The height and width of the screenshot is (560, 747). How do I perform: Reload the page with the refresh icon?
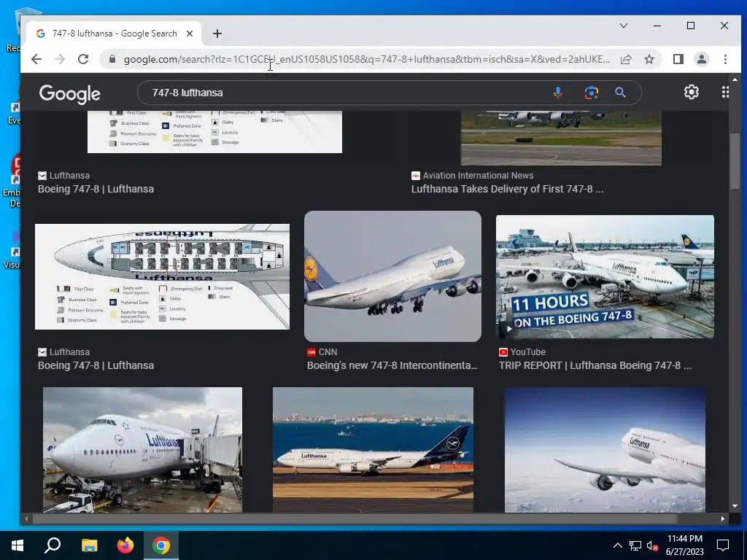tap(83, 59)
